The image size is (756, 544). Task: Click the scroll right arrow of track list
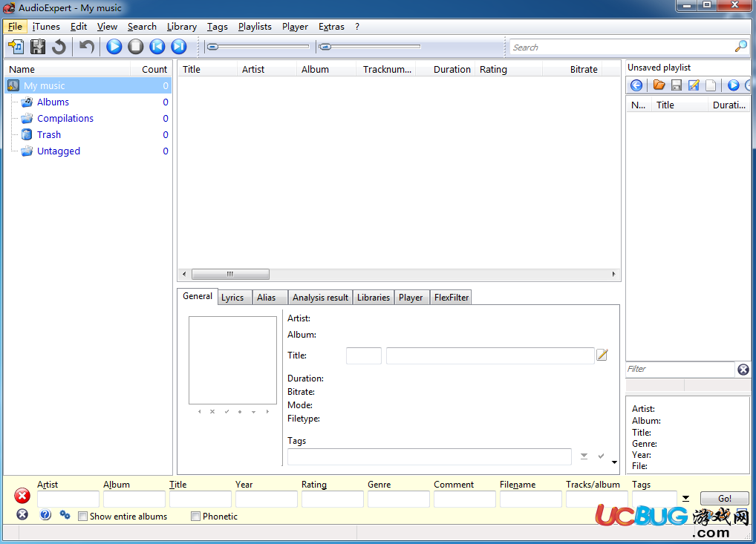[613, 274]
